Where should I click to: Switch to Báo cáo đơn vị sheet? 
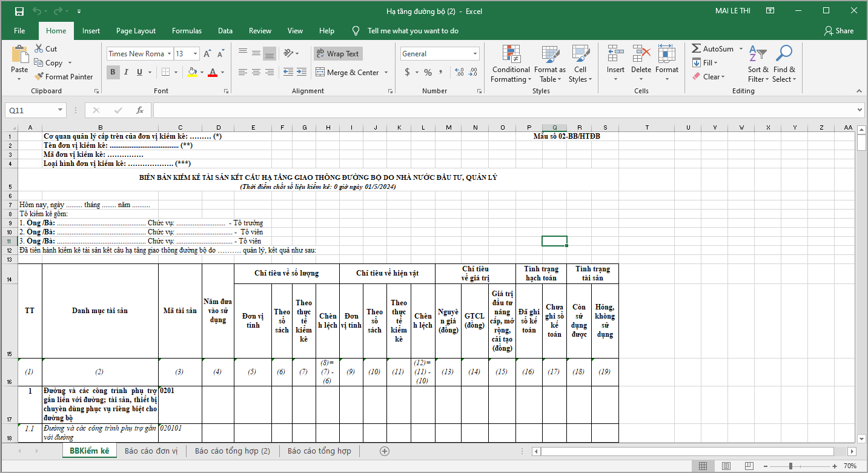click(x=151, y=451)
